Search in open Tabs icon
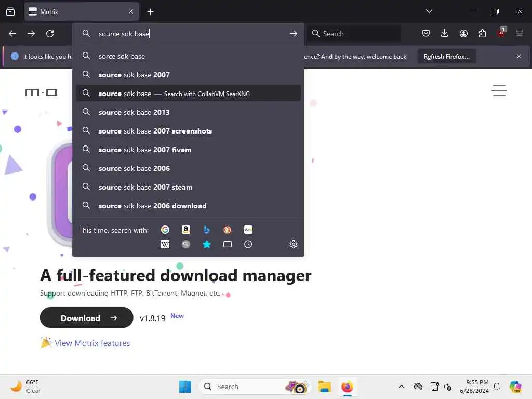532x399 pixels. 228,244
